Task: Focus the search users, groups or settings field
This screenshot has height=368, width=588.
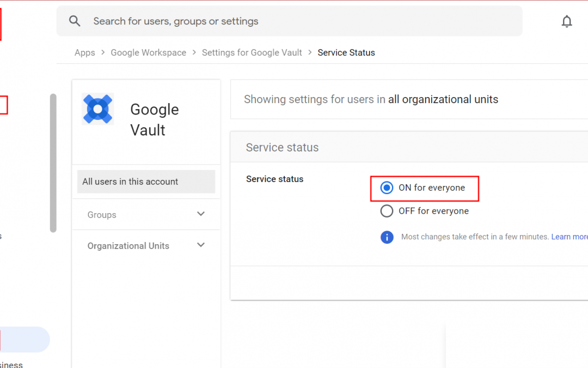Action: (x=289, y=21)
